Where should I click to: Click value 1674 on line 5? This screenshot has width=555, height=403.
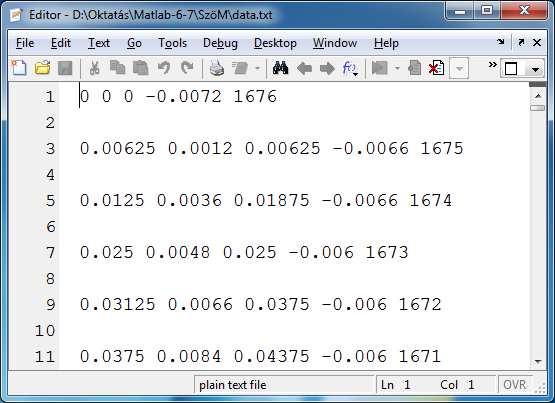pos(431,200)
